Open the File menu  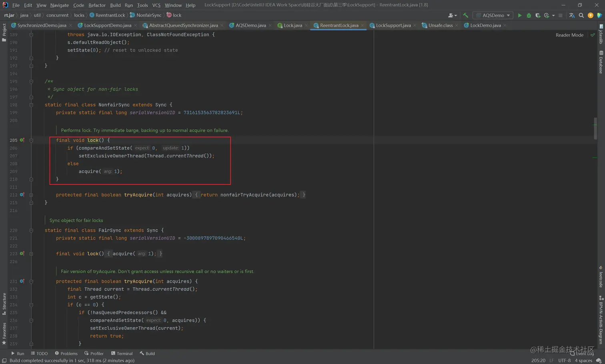tap(16, 5)
